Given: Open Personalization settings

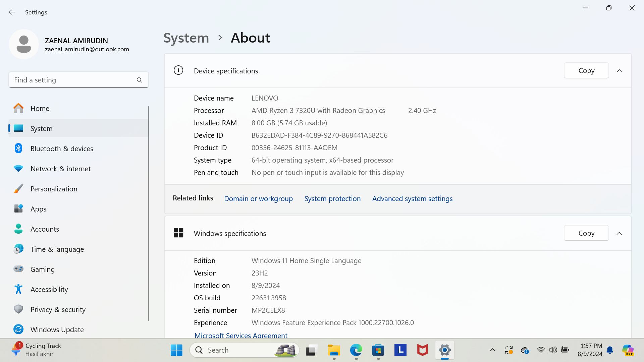Looking at the screenshot, I should 78,189.
